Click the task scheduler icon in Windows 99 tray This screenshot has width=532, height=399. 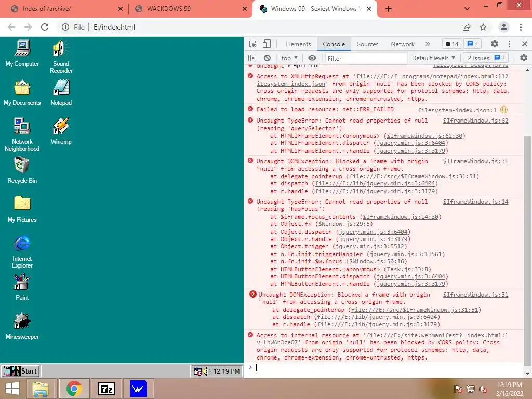tap(197, 371)
